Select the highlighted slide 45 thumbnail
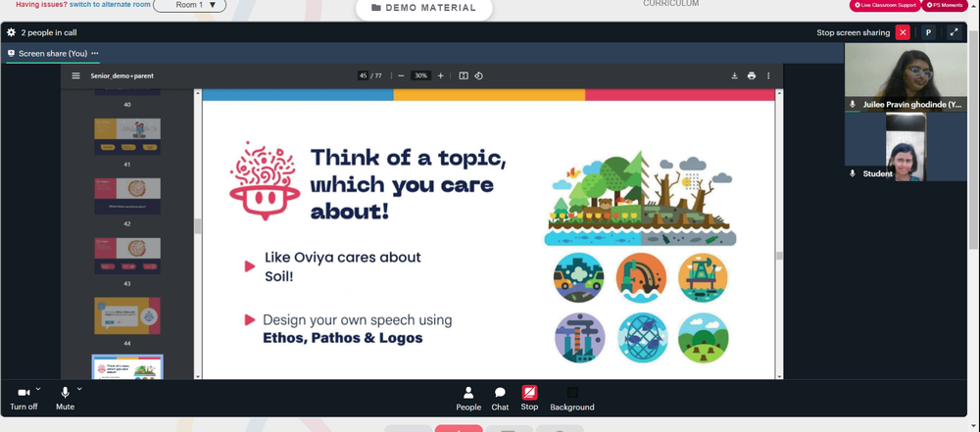Viewport: 980px width, 432px height. pyautogui.click(x=127, y=367)
